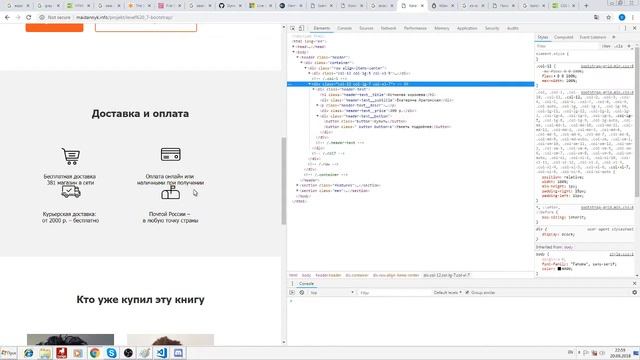
Task: Open File Explorer from the taskbar
Action: point(45,353)
